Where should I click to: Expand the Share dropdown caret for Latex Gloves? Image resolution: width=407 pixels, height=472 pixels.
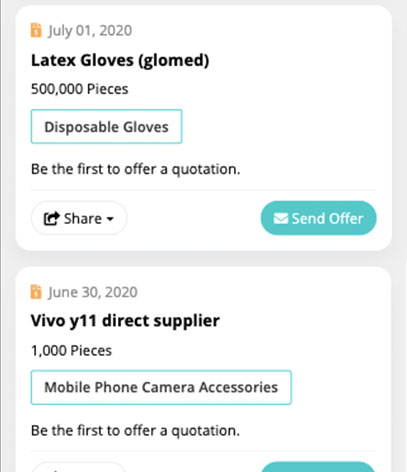pyautogui.click(x=110, y=219)
